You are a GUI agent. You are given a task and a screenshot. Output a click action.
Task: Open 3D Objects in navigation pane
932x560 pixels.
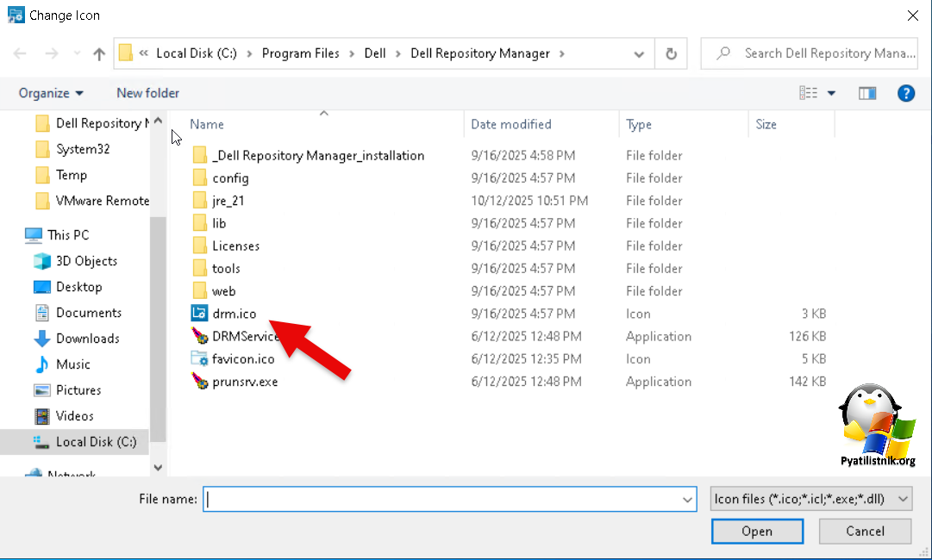86,261
